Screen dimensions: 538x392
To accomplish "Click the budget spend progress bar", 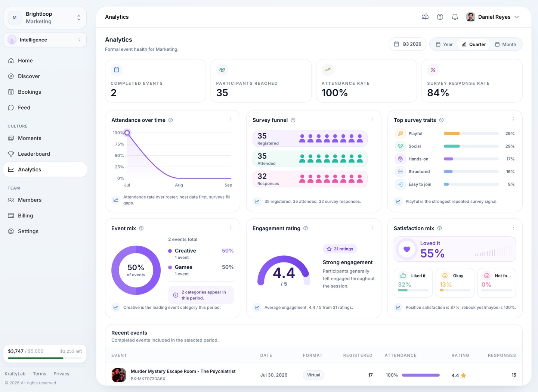I will click(x=45, y=358).
